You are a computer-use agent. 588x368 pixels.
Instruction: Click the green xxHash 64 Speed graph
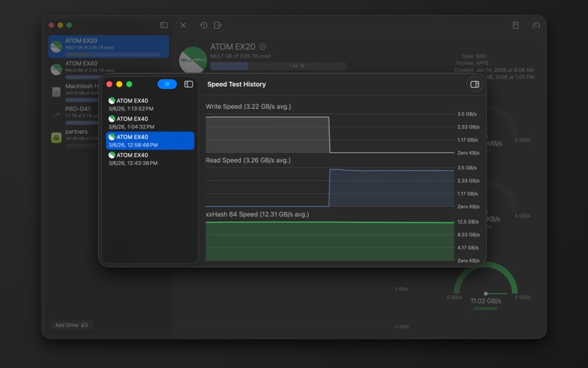pyautogui.click(x=329, y=241)
